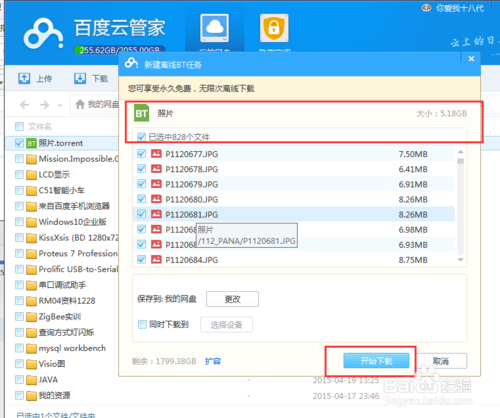This screenshot has height=418, width=500.
Task: Click image icon of P1120679.JPG
Action: [x=156, y=184]
